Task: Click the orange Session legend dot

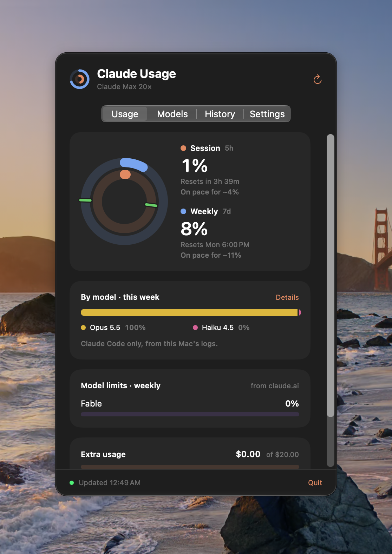Action: coord(183,148)
